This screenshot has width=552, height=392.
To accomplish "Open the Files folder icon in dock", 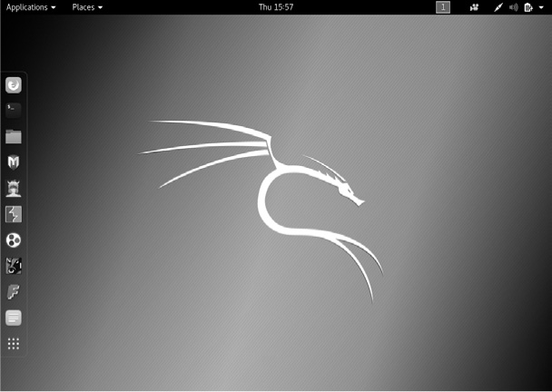I will pos(14,136).
